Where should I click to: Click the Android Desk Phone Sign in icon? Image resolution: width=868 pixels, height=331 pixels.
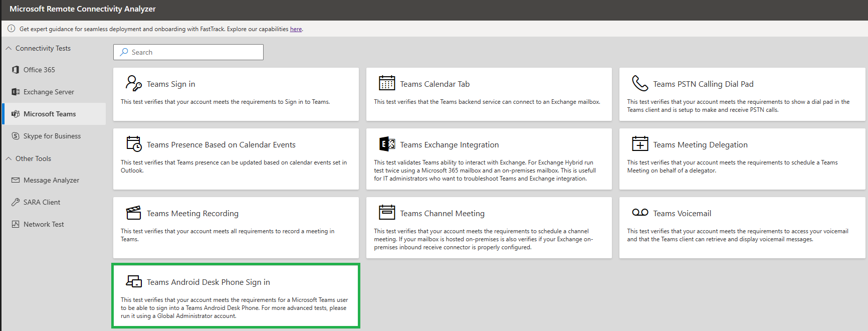pos(134,281)
